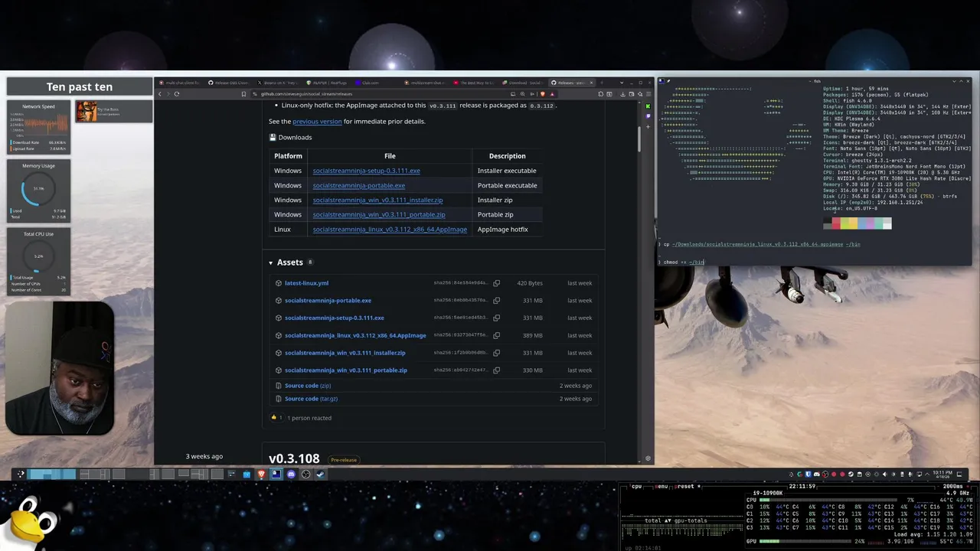Open the browser downloads icon

[x=622, y=93]
